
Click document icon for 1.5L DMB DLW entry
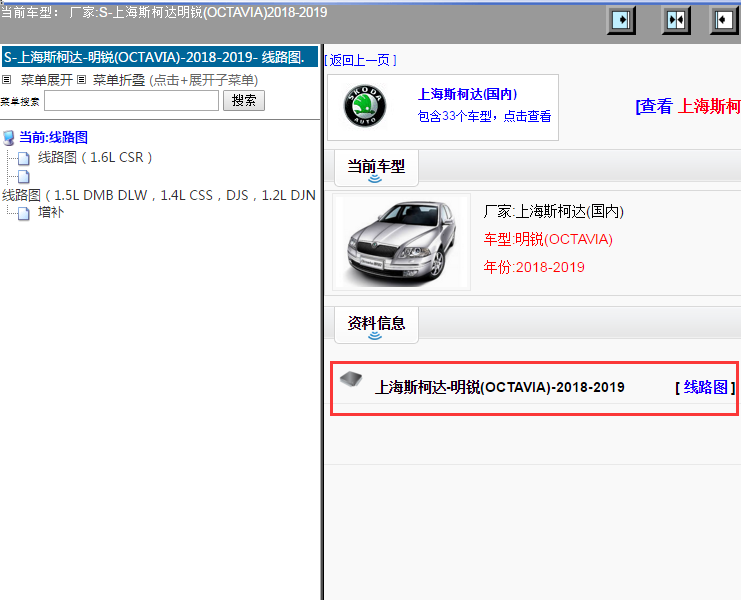pos(24,177)
